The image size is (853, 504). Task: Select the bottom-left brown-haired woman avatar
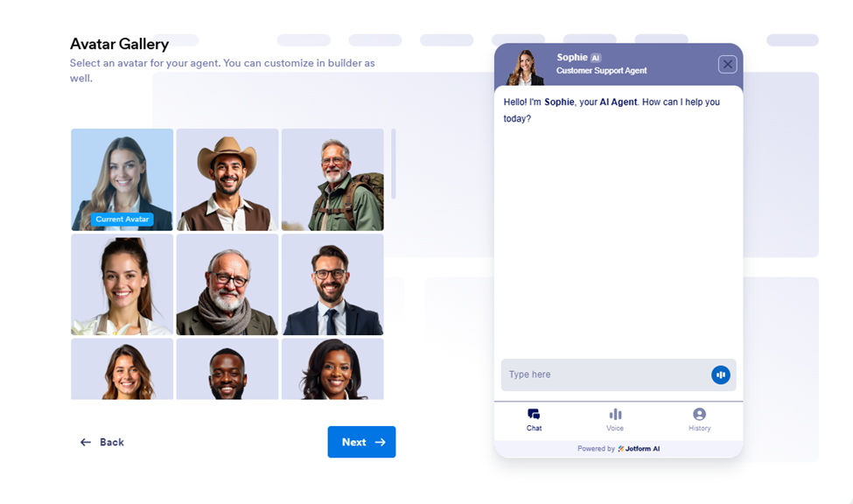tap(122, 369)
